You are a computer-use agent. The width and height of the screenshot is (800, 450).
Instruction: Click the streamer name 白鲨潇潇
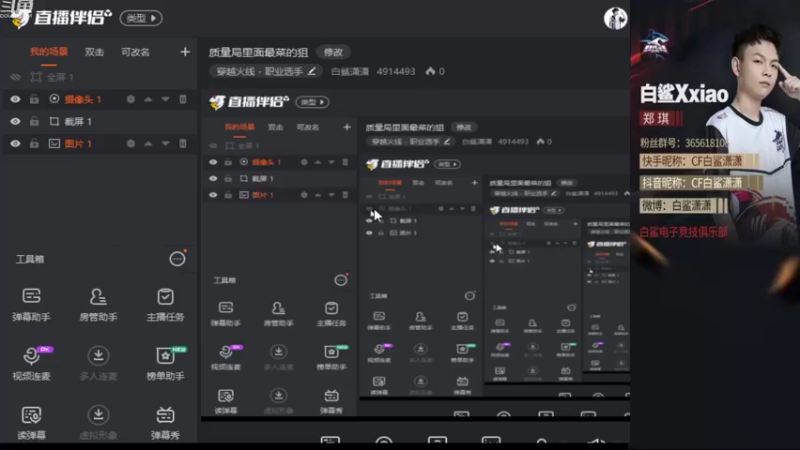coord(350,71)
